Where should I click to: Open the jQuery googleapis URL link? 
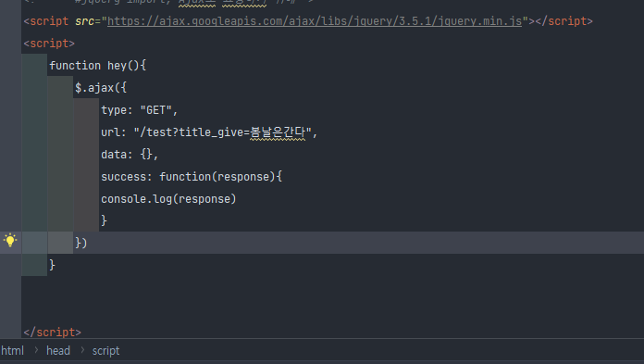click(315, 21)
